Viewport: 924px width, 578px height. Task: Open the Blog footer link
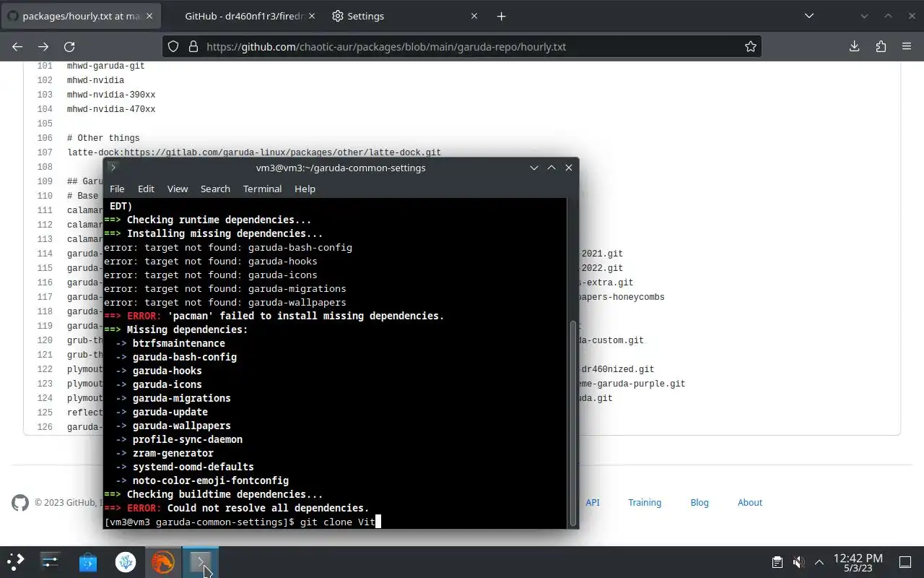699,502
